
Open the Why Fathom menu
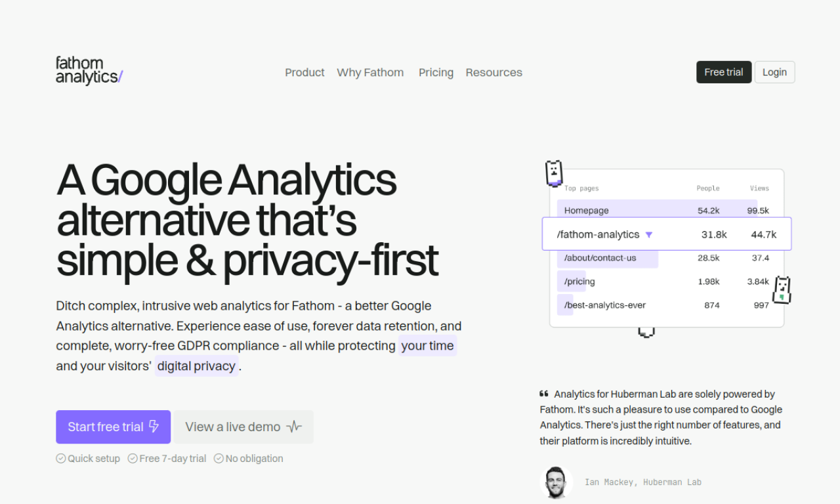(370, 72)
